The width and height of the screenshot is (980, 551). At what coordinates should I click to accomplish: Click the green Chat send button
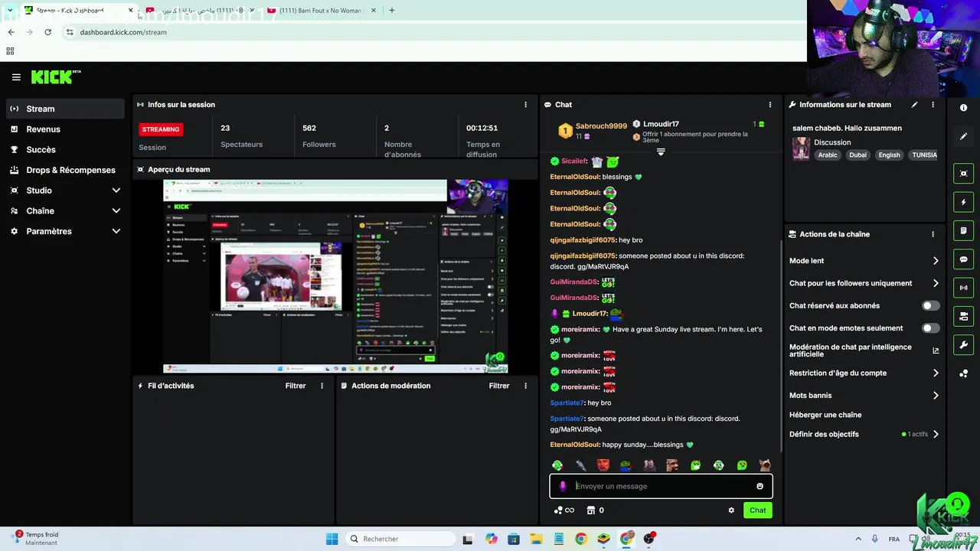(x=757, y=510)
